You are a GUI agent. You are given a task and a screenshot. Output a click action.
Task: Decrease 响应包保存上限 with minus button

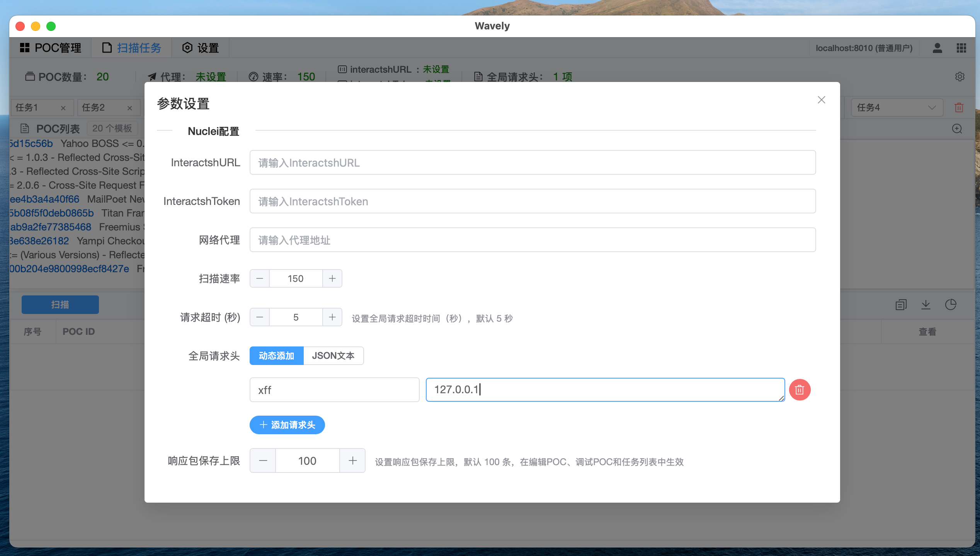[263, 460]
